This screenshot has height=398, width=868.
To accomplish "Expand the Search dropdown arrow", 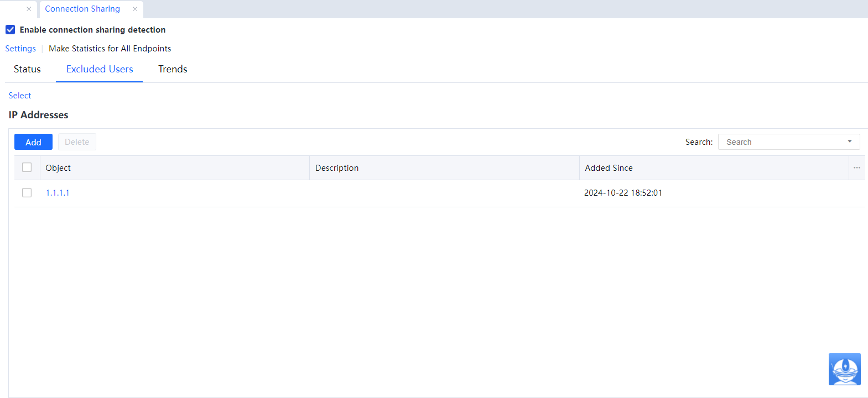I will click(849, 142).
